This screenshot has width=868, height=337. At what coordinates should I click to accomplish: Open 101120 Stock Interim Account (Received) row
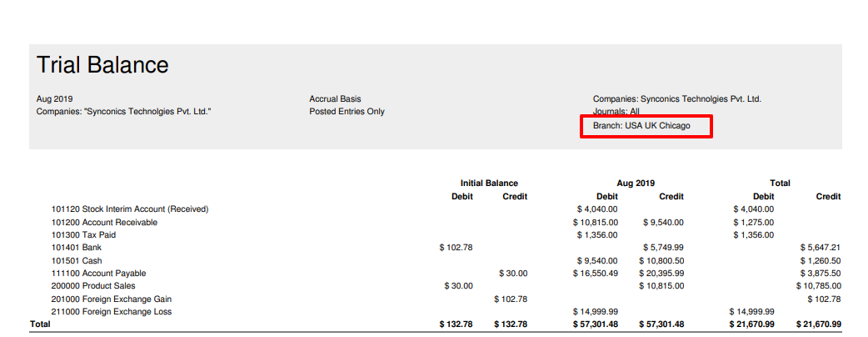point(129,209)
